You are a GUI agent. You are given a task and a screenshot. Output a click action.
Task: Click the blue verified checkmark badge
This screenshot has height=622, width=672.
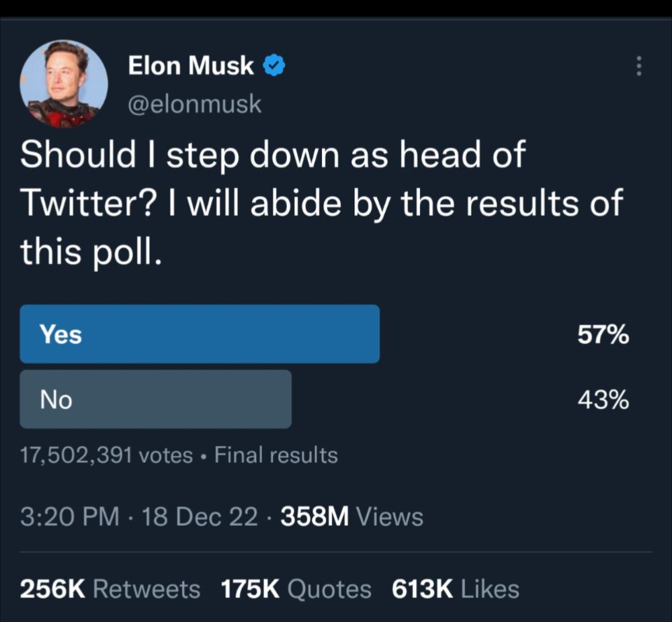click(x=274, y=66)
